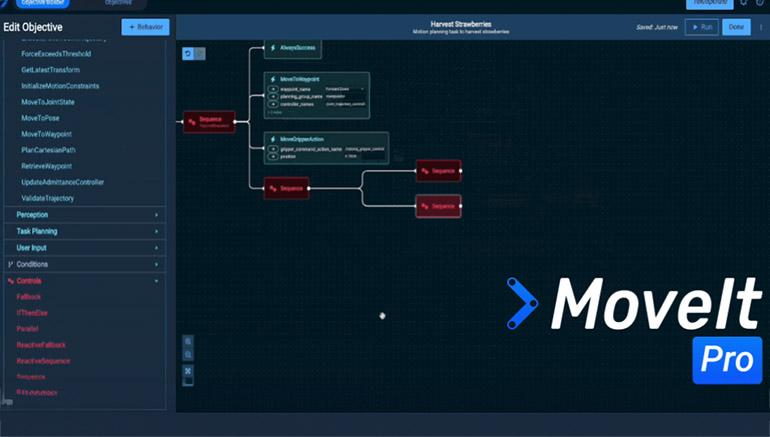Image resolution: width=770 pixels, height=437 pixels.
Task: Expand the Conditions category
Action: (x=85, y=264)
